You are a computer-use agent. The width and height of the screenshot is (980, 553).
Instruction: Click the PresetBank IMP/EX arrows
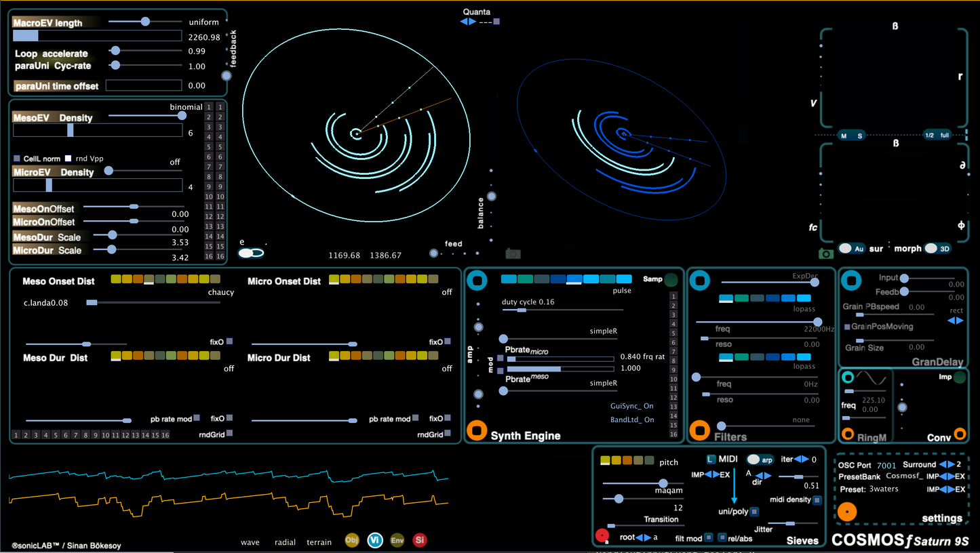coord(947,477)
